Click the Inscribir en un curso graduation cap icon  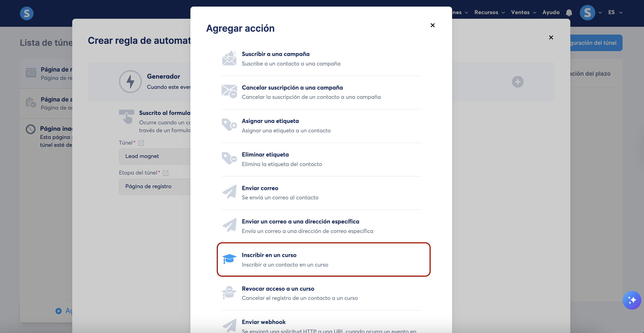(229, 259)
